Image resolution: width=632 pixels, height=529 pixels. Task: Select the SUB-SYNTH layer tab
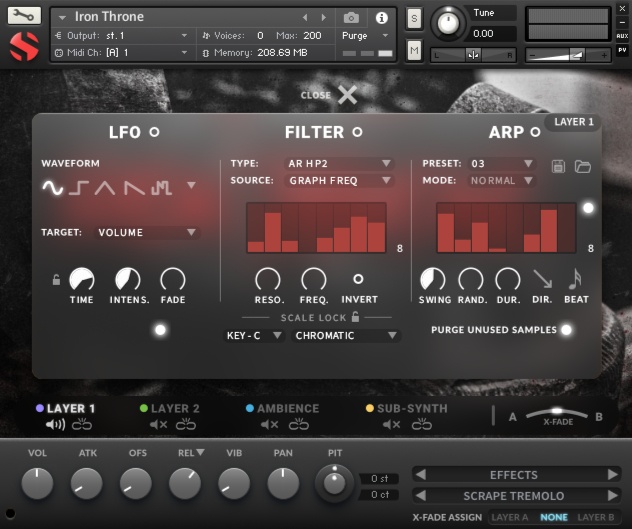pos(412,408)
